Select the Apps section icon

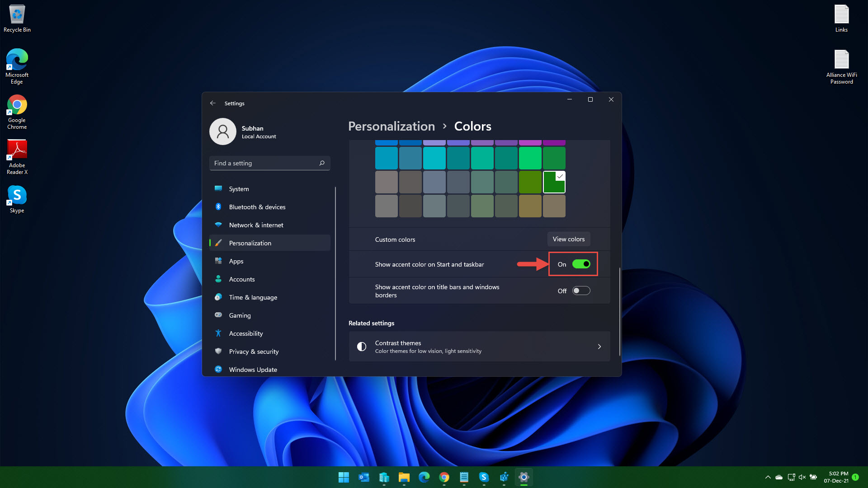(x=218, y=261)
